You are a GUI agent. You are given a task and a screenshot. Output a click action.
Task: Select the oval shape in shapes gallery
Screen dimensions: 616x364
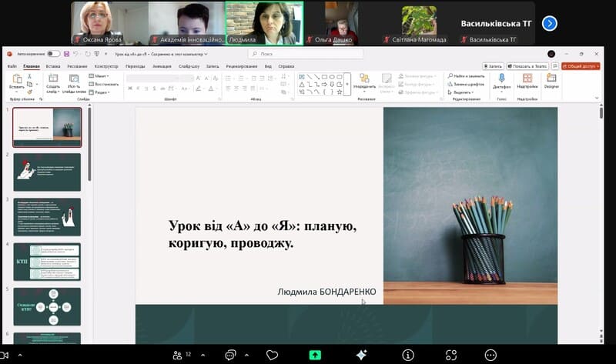click(332, 77)
